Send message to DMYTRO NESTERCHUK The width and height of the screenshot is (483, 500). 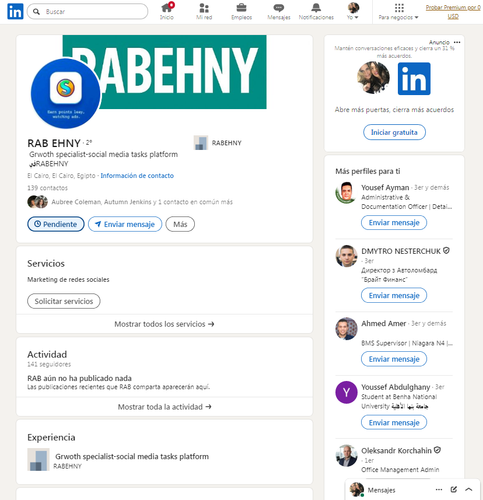pyautogui.click(x=394, y=295)
